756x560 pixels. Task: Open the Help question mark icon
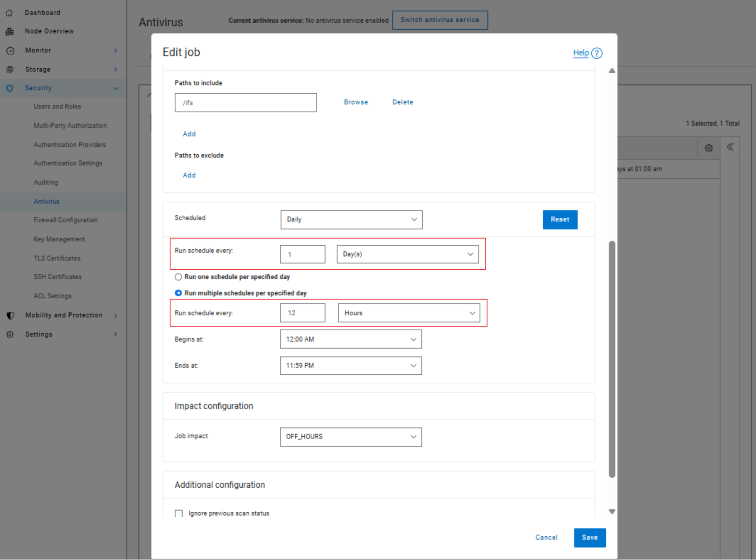click(596, 53)
